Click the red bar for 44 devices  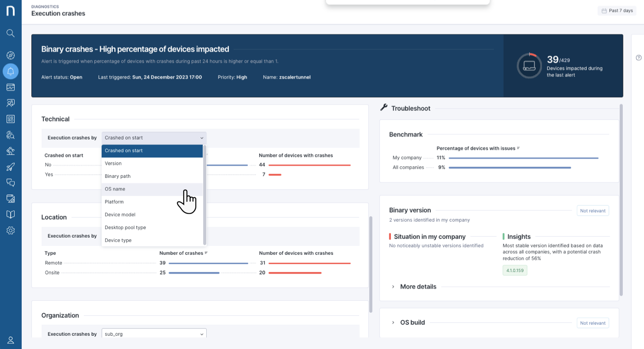click(309, 165)
